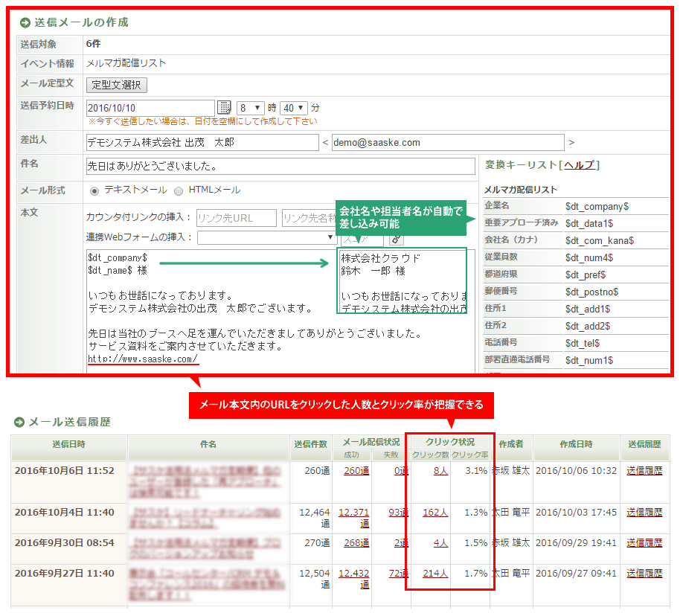Open the calendar date picker icon
683x616 pixels.
click(224, 108)
